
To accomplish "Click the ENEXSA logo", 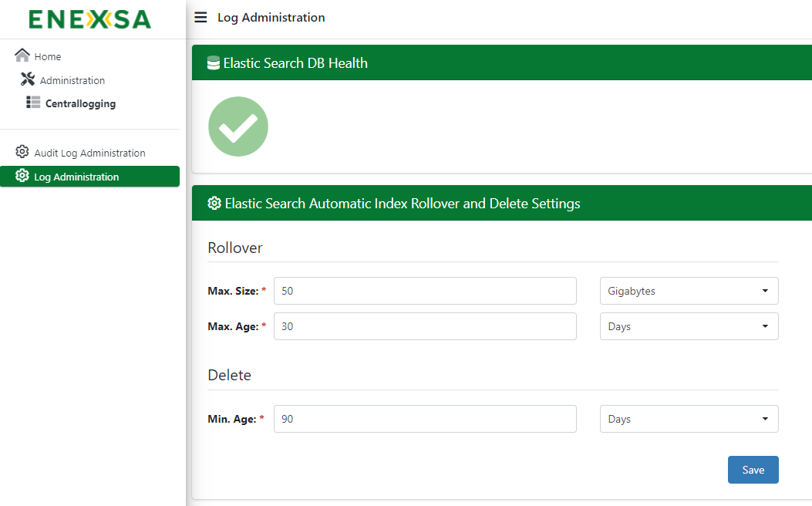I will pos(89,20).
